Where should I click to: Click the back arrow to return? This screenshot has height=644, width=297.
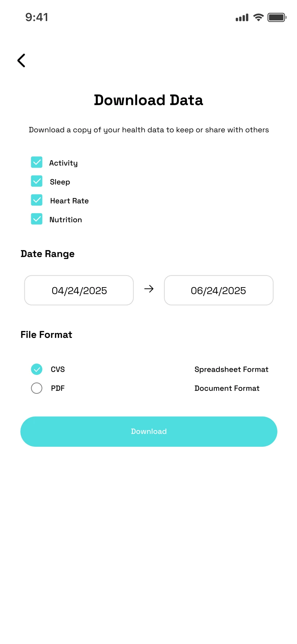point(21,60)
